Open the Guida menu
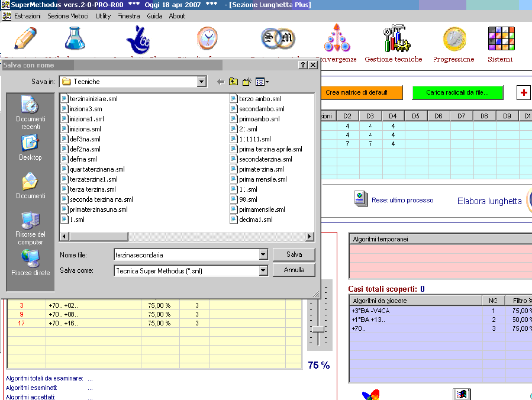 pos(154,16)
